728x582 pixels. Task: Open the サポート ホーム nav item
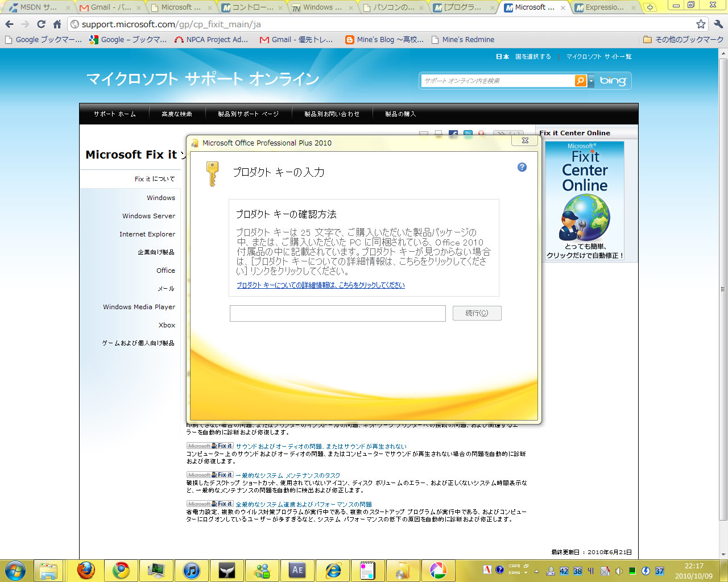pyautogui.click(x=115, y=114)
